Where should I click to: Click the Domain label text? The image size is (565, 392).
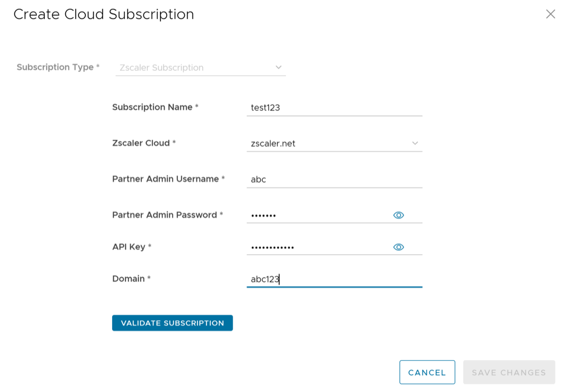(128, 279)
